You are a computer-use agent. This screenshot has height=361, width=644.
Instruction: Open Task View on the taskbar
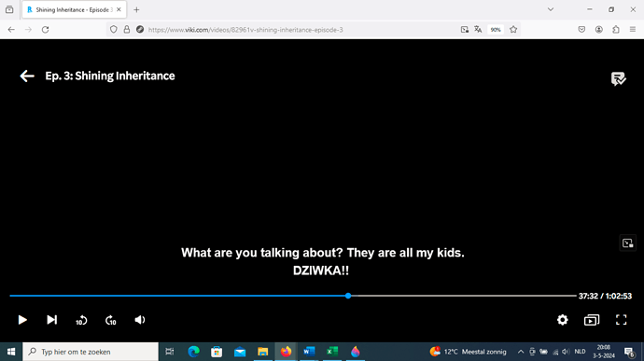click(x=170, y=352)
